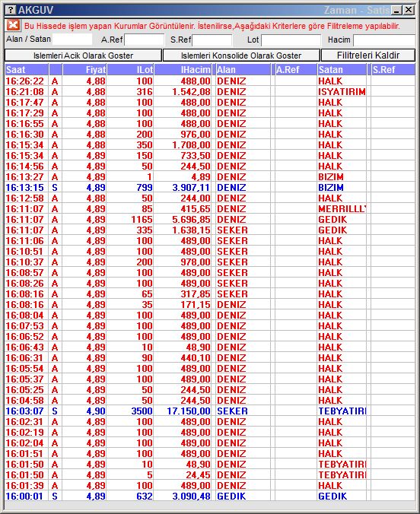
Task: Click the red X icon beside info text
Action: (x=13, y=25)
